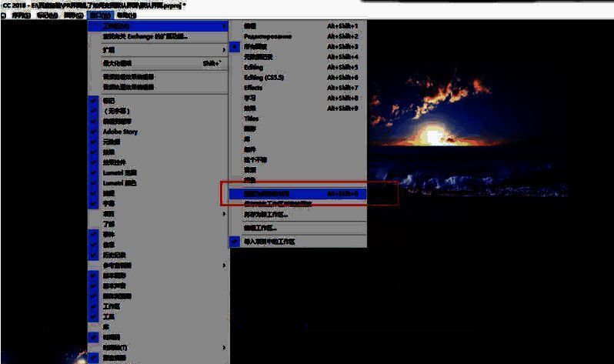Open the 序列(S) menu

(20, 15)
